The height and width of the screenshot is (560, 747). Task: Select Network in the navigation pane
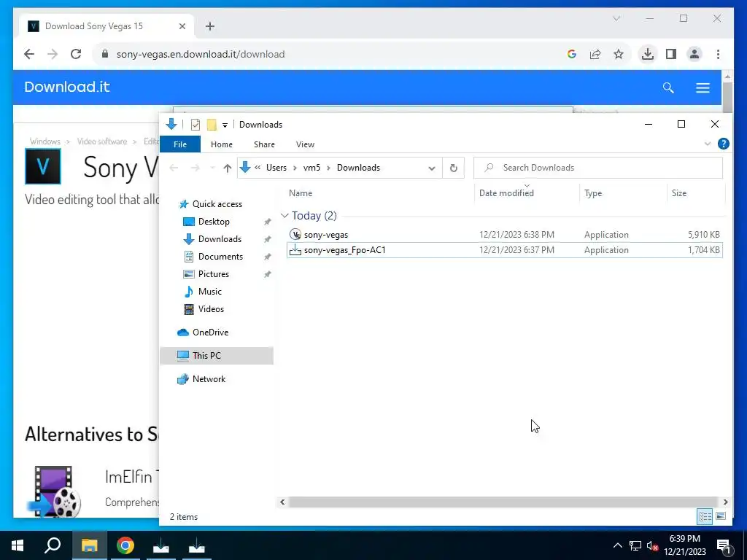pos(209,379)
